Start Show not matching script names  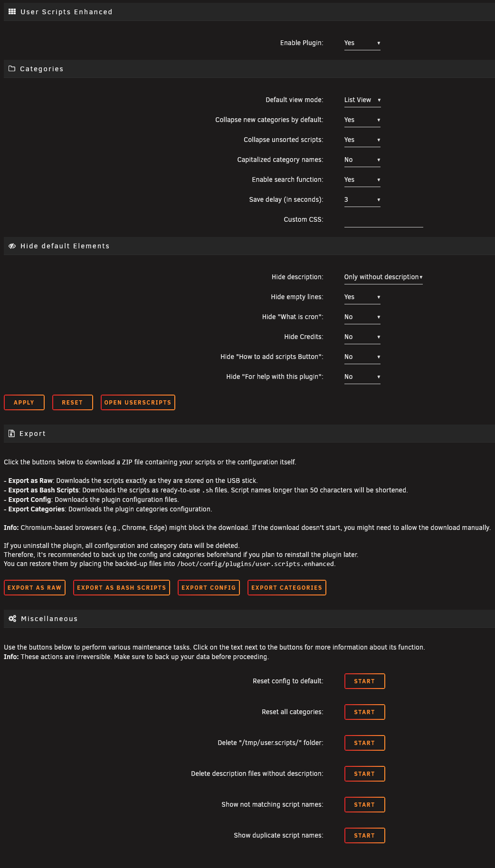coord(365,804)
